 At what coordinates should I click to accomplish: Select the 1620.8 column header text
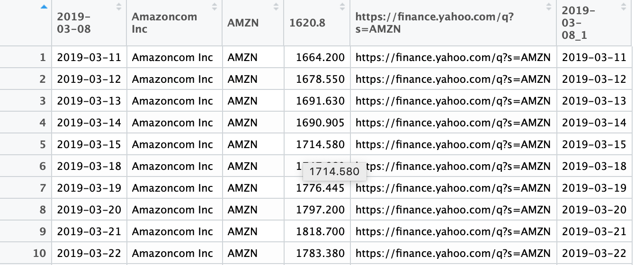(307, 23)
